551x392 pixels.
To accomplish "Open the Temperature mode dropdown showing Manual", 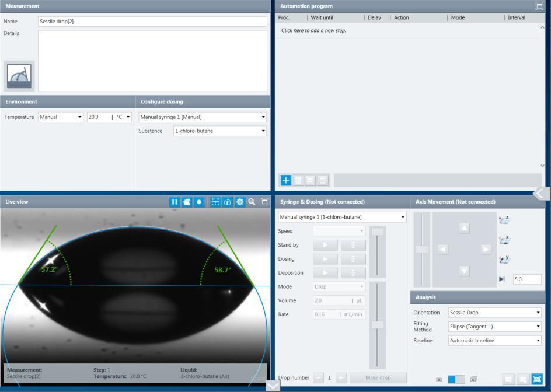I will pos(61,117).
